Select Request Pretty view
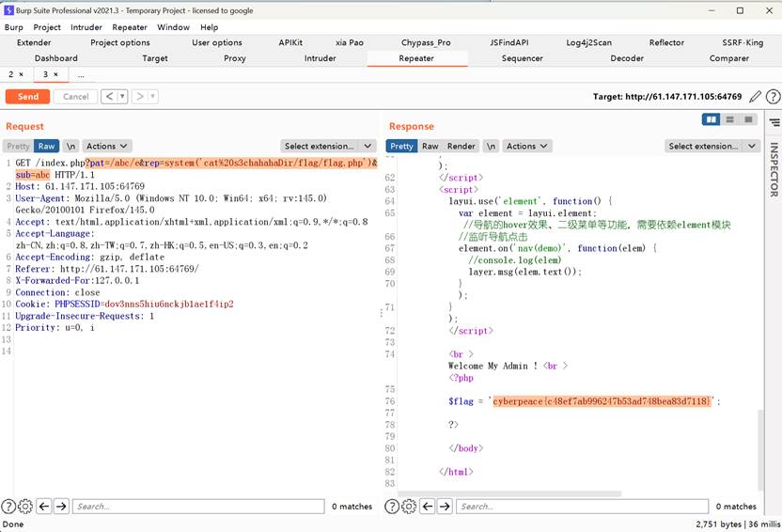 [x=19, y=146]
